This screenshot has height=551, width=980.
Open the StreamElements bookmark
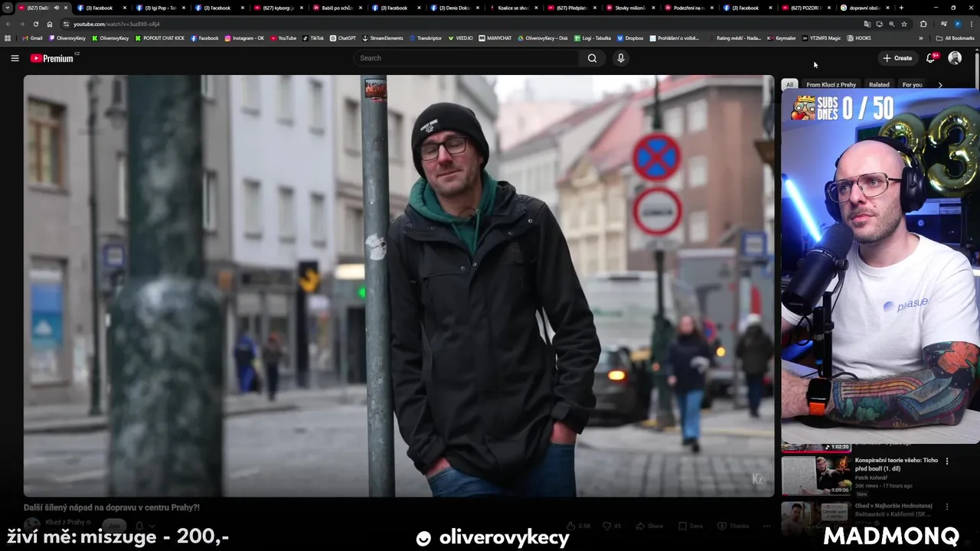pos(383,38)
